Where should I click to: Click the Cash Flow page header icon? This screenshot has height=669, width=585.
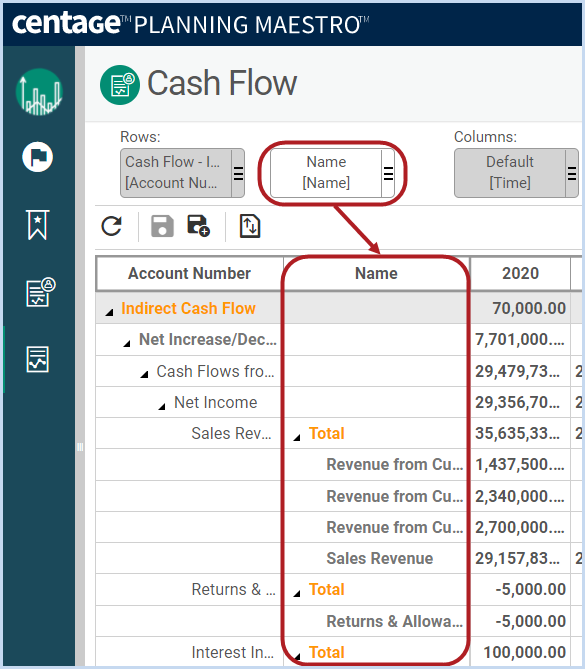point(120,85)
